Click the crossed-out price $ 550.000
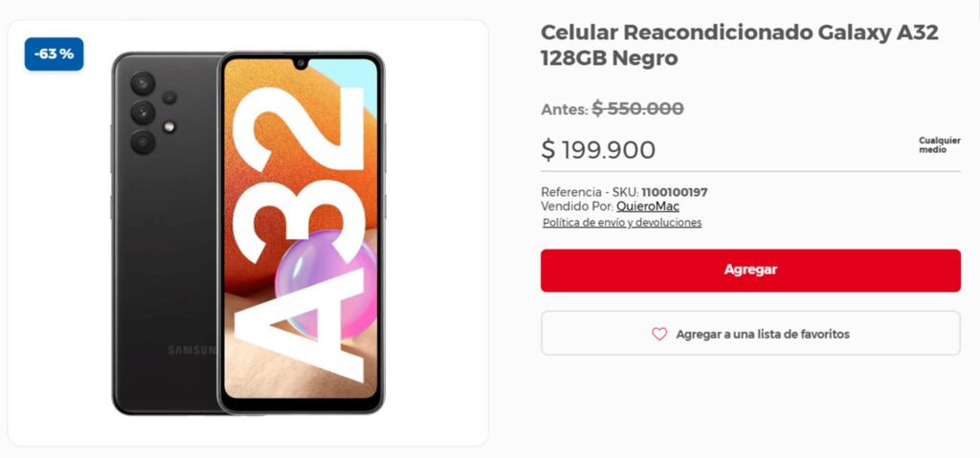 [637, 108]
